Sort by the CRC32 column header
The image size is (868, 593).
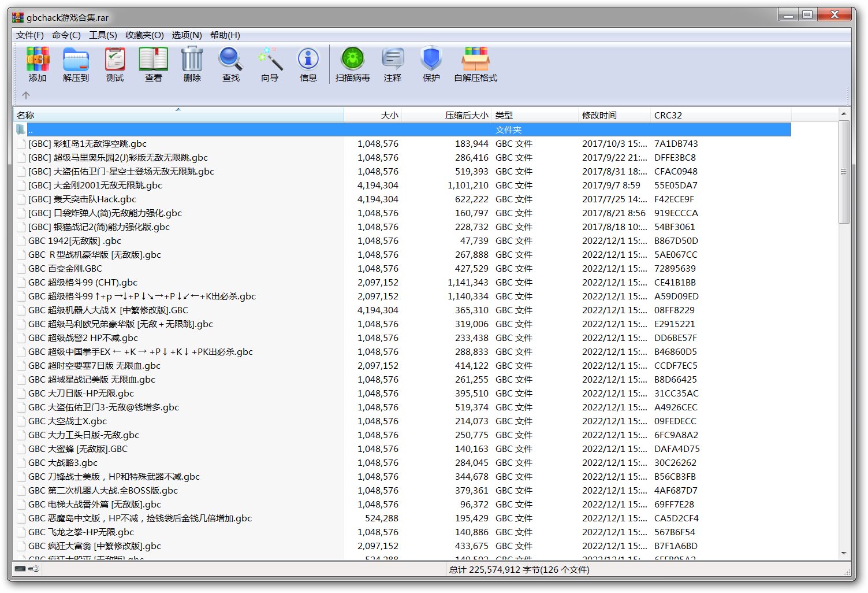click(721, 115)
